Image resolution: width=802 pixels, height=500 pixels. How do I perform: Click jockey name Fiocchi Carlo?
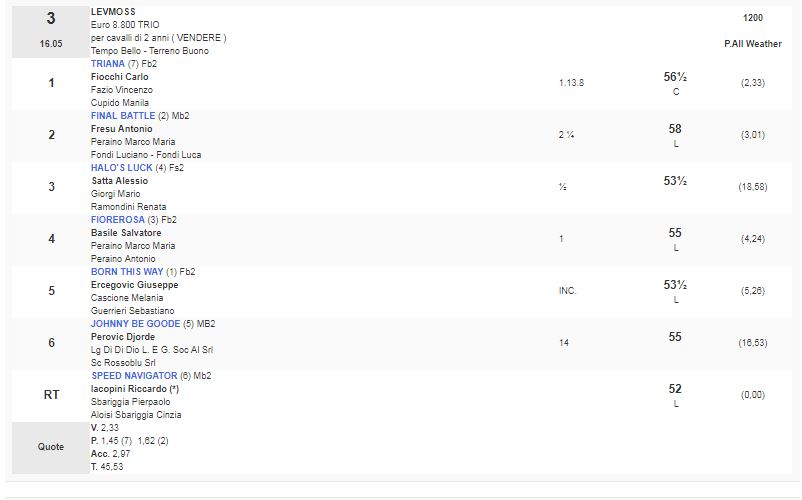coord(120,77)
